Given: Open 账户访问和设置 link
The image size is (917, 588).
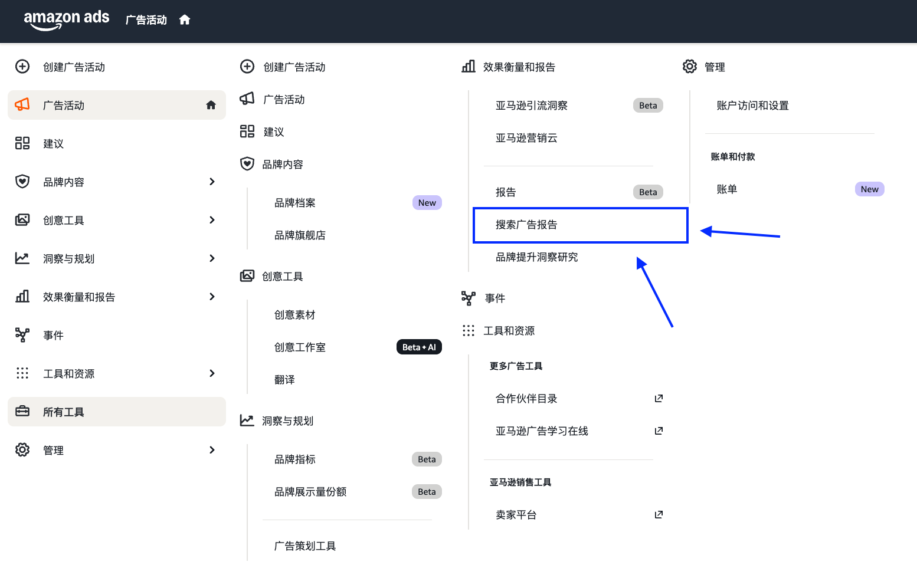Looking at the screenshot, I should [753, 106].
